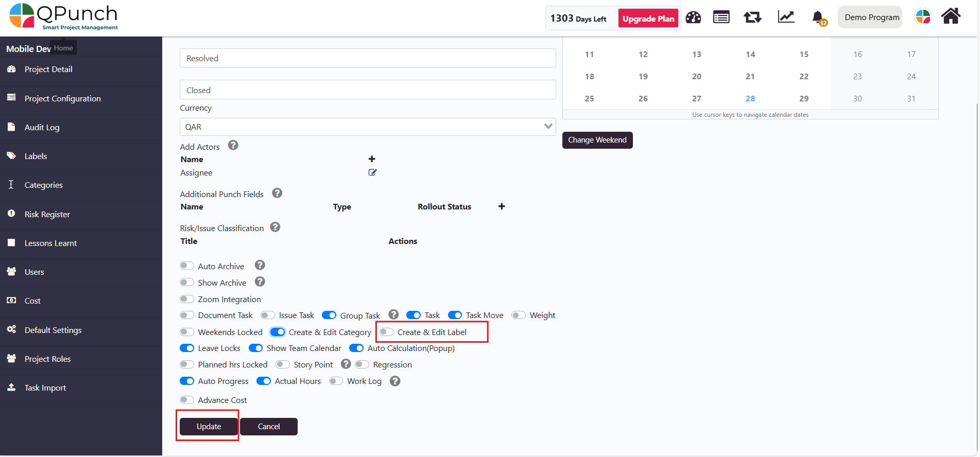
Task: Click the Task Import upload icon
Action: coord(11,387)
